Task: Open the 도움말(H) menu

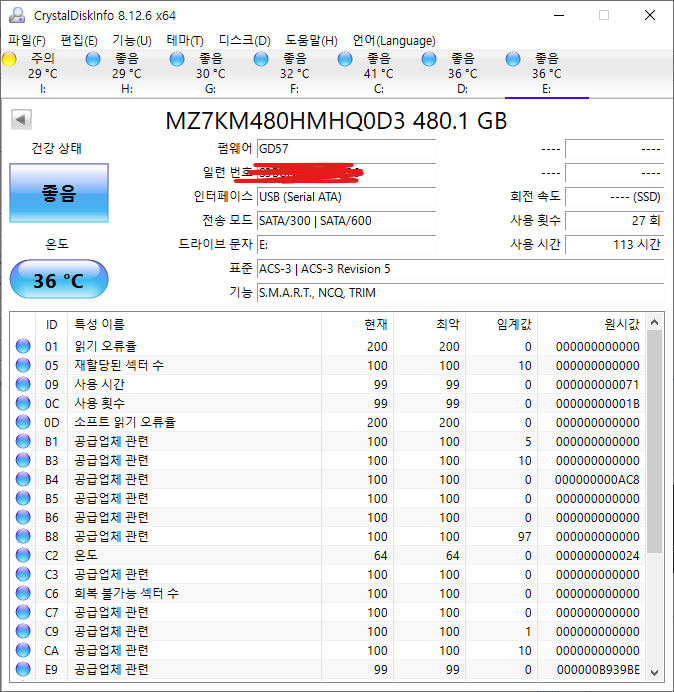Action: (x=311, y=41)
